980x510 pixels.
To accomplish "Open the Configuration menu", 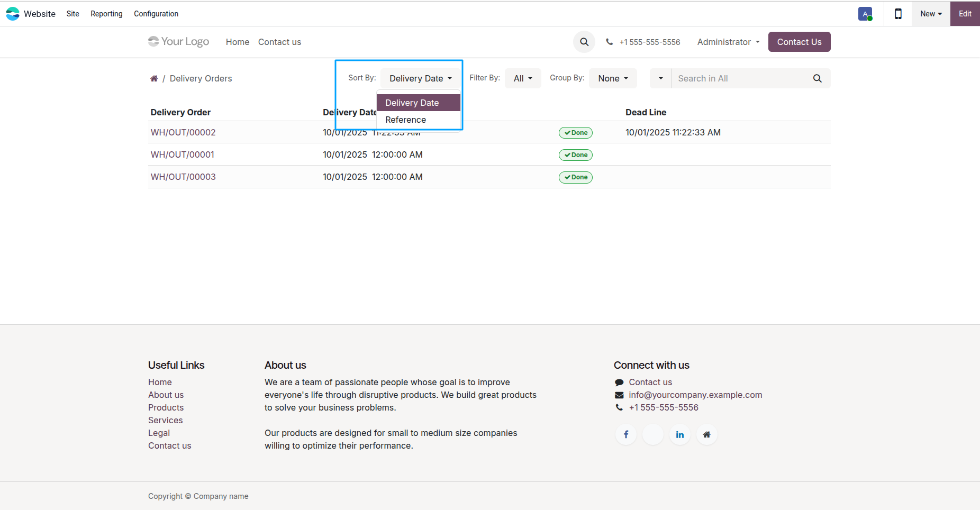I will [156, 14].
